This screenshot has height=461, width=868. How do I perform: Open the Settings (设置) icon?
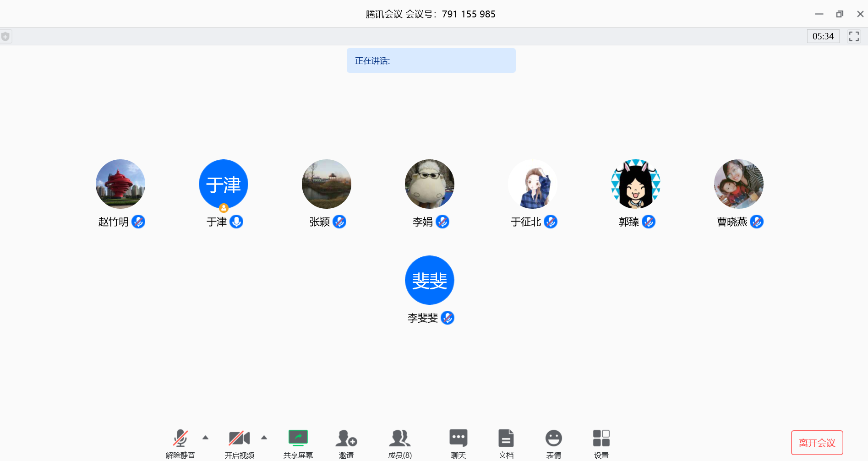point(601,439)
